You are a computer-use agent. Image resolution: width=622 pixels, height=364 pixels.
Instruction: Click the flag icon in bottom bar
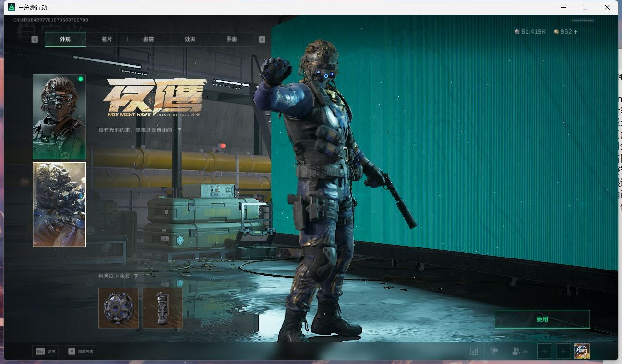[494, 352]
